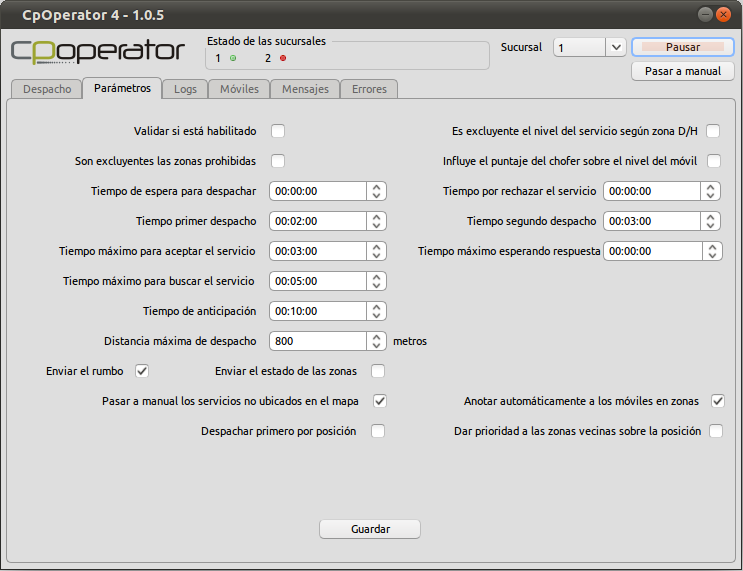The height and width of the screenshot is (571, 743).
Task: Click the 'Distancia máxima de despacho' field showing 800
Action: 318,341
